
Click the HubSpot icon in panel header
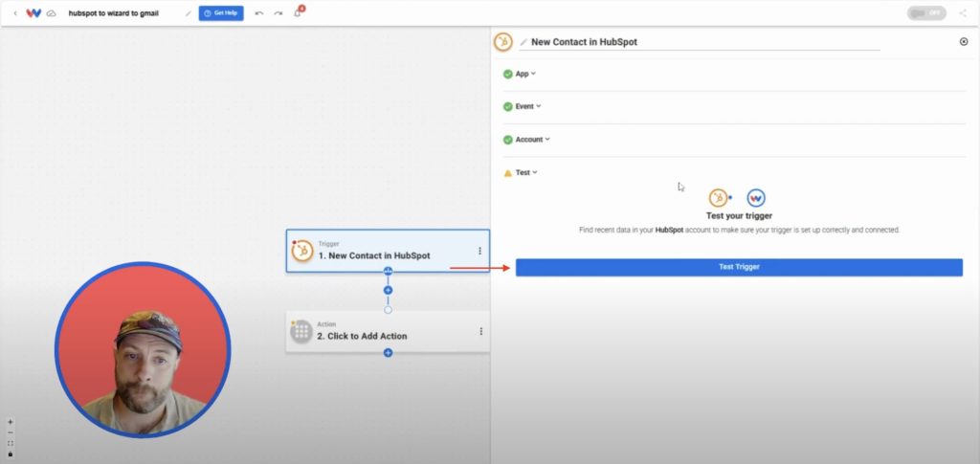503,42
